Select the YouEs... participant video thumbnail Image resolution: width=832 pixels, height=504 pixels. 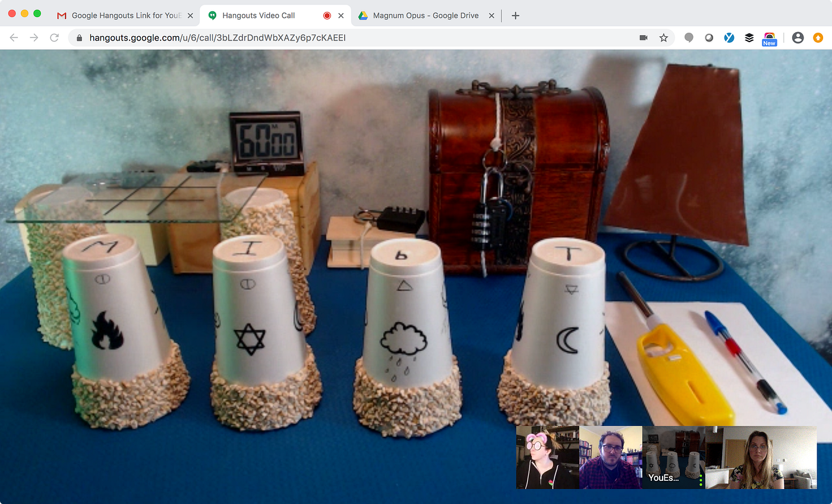(673, 457)
